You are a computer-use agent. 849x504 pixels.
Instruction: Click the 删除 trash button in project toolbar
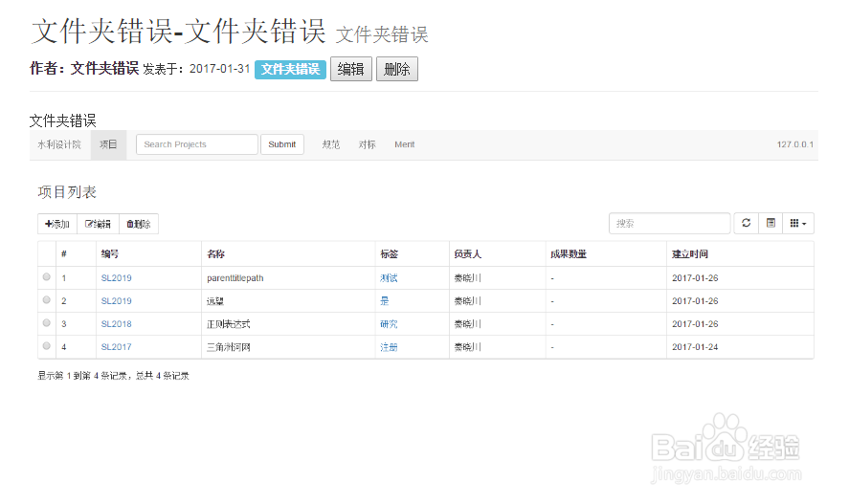click(x=139, y=224)
